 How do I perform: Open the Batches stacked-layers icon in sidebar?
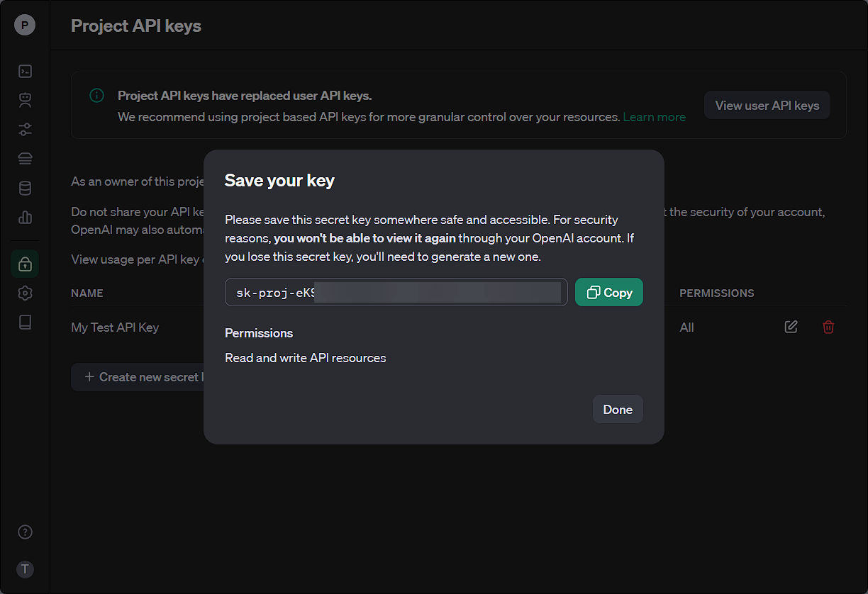tap(25, 159)
